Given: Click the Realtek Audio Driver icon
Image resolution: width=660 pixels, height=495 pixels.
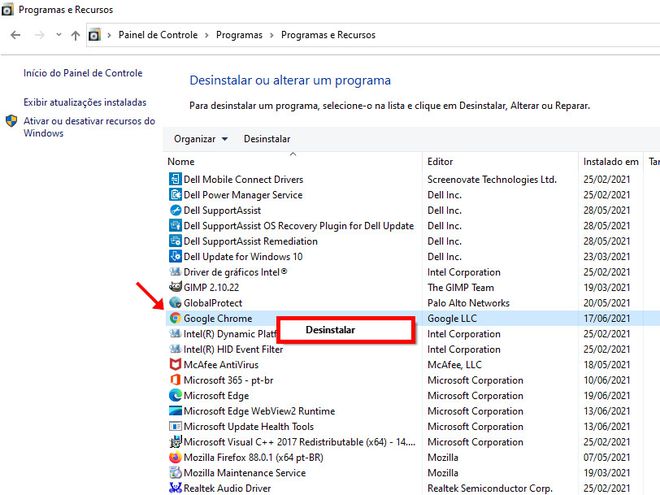Looking at the screenshot, I should point(175,488).
